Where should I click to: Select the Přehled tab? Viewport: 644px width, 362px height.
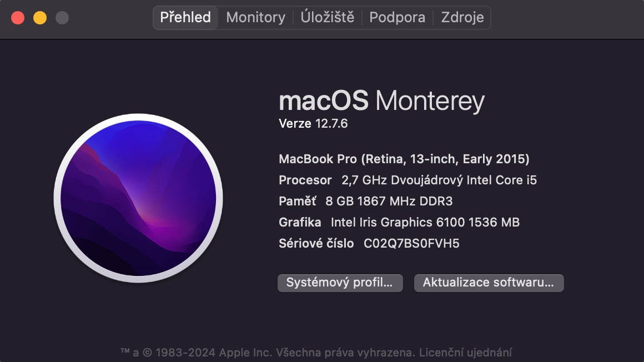(185, 17)
